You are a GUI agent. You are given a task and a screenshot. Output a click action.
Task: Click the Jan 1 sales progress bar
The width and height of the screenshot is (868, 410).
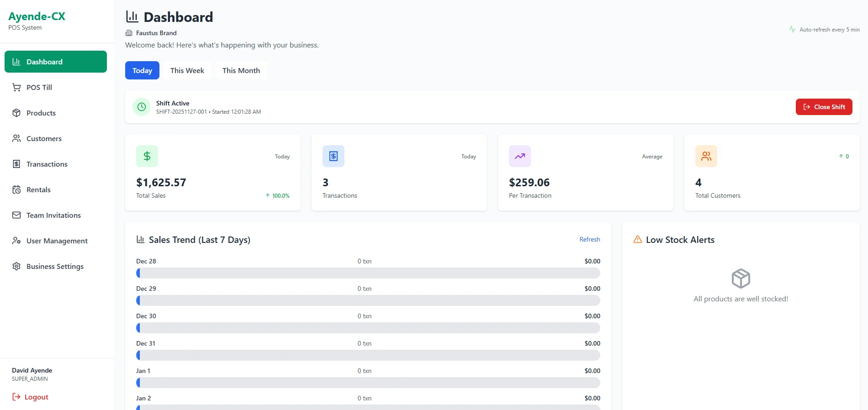368,383
